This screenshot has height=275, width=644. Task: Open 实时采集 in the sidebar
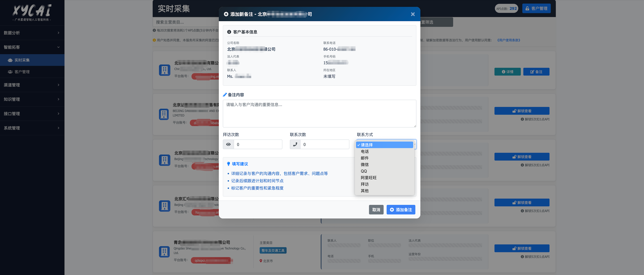pos(32,60)
